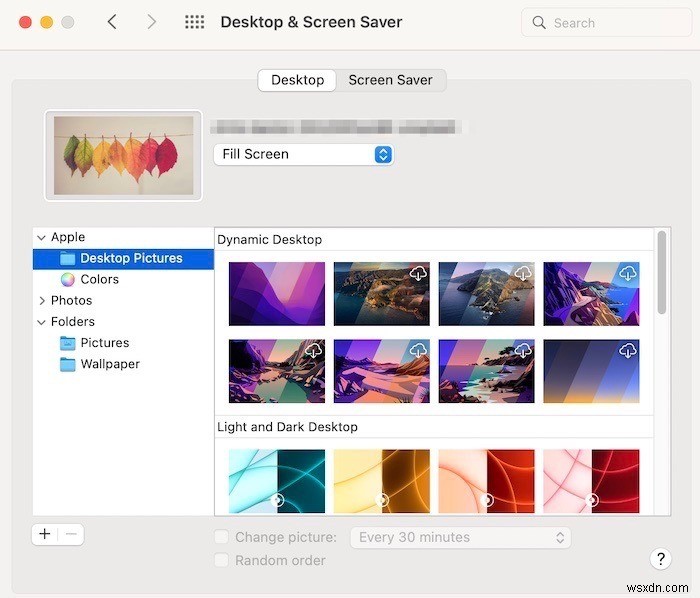700x598 pixels.
Task: Click the minus remove folder button
Action: point(71,534)
